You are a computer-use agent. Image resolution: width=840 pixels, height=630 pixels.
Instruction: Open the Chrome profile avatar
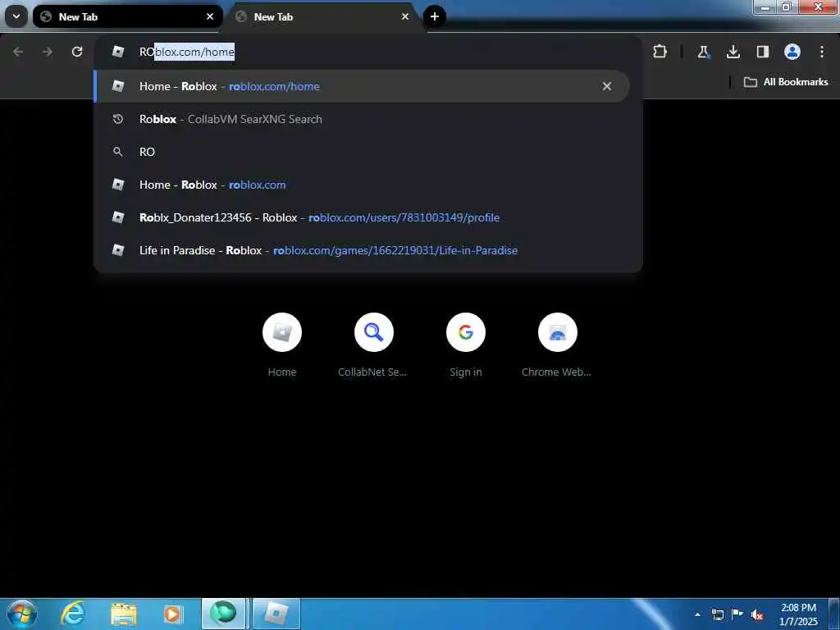[x=792, y=52]
